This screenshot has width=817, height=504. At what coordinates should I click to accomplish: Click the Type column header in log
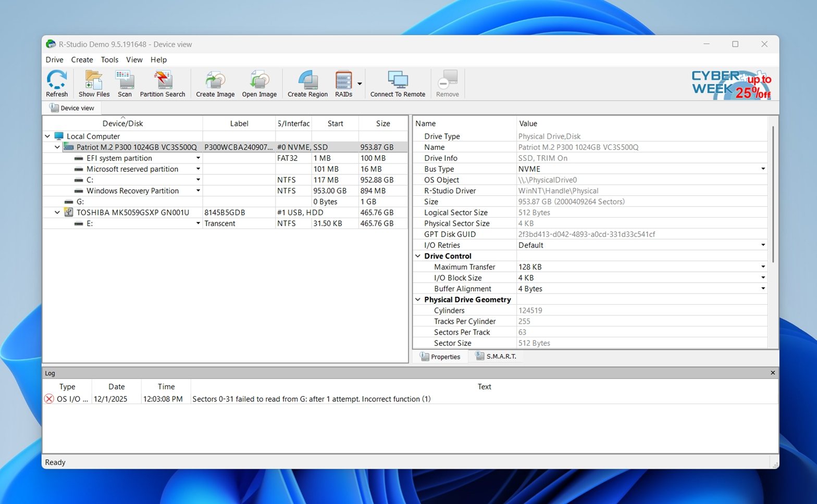pos(67,386)
